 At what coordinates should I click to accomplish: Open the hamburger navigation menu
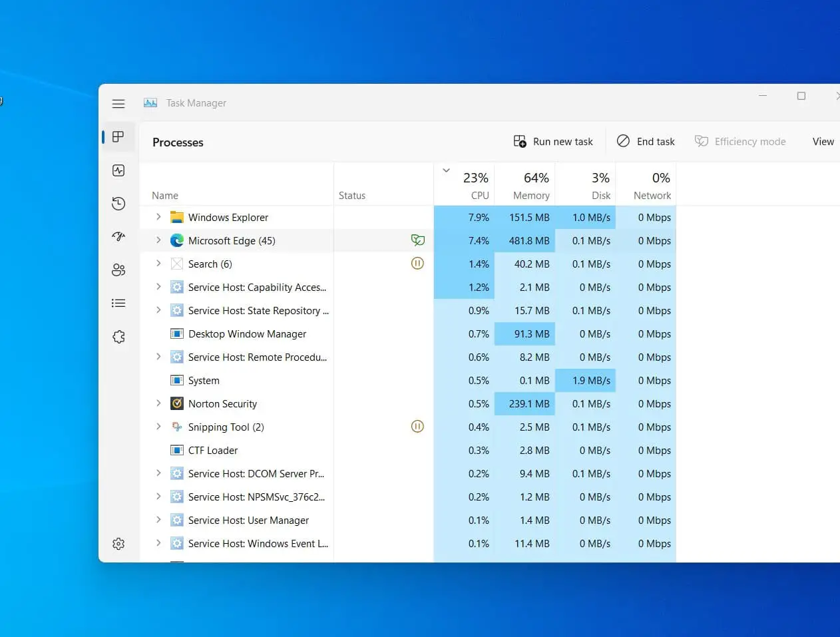click(x=118, y=104)
